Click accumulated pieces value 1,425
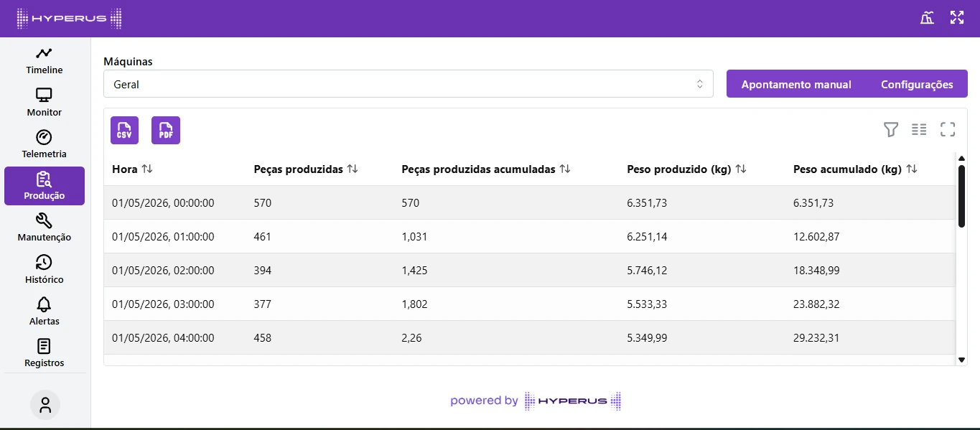Viewport: 980px width, 430px height. [415, 271]
